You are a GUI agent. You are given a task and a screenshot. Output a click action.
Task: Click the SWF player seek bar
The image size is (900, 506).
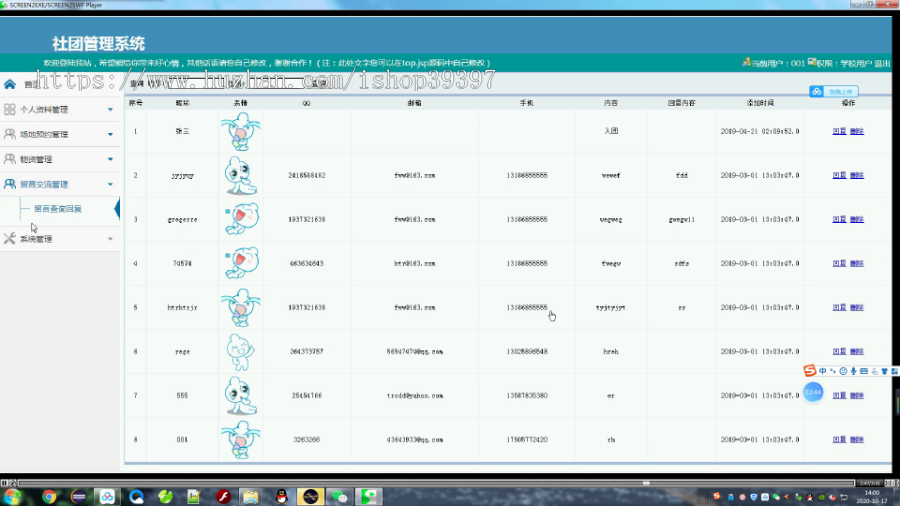coord(436,483)
